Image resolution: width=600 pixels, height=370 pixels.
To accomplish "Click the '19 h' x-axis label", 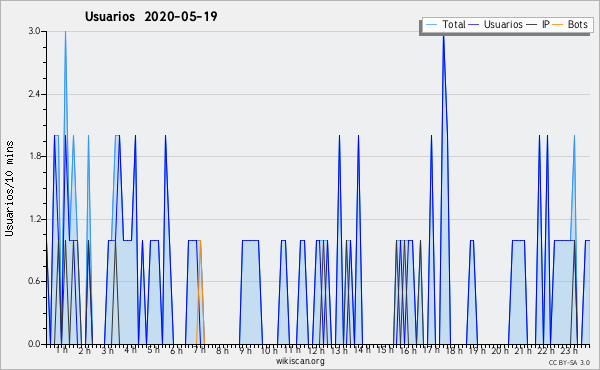I will (477, 350).
